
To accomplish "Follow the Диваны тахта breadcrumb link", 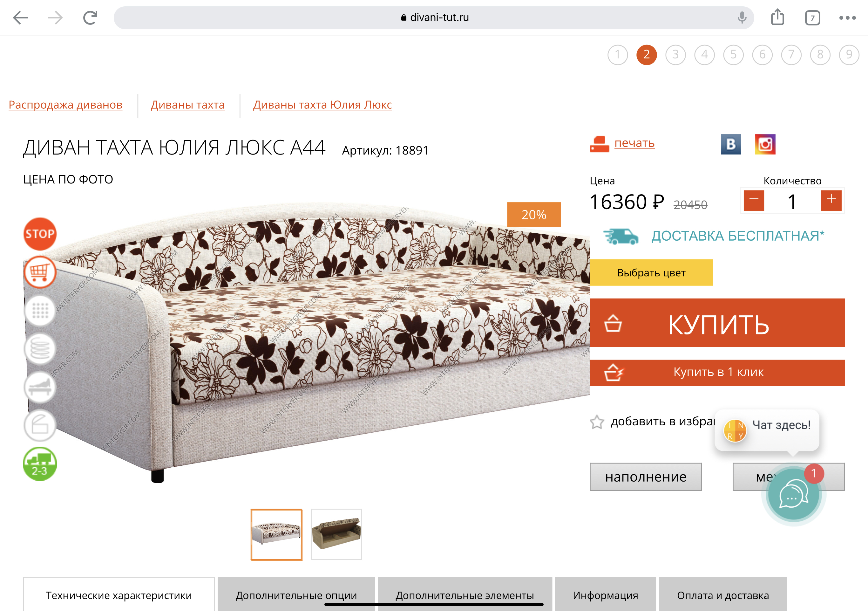I will coord(187,105).
